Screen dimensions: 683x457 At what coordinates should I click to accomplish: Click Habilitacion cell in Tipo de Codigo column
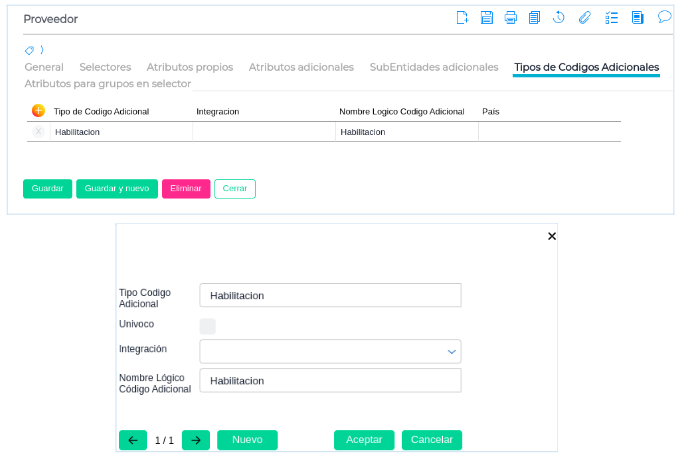pyautogui.click(x=121, y=132)
